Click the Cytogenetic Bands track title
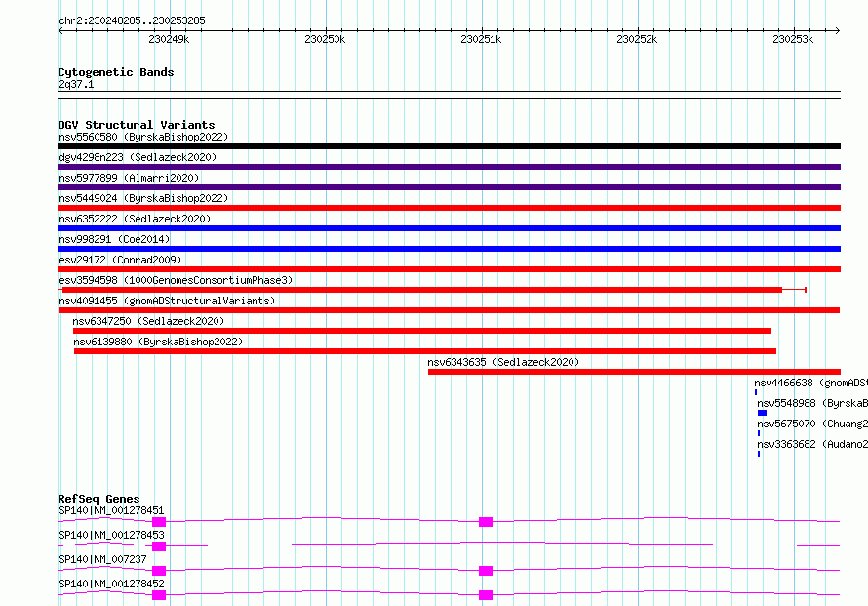The height and width of the screenshot is (606, 868). pos(116,72)
